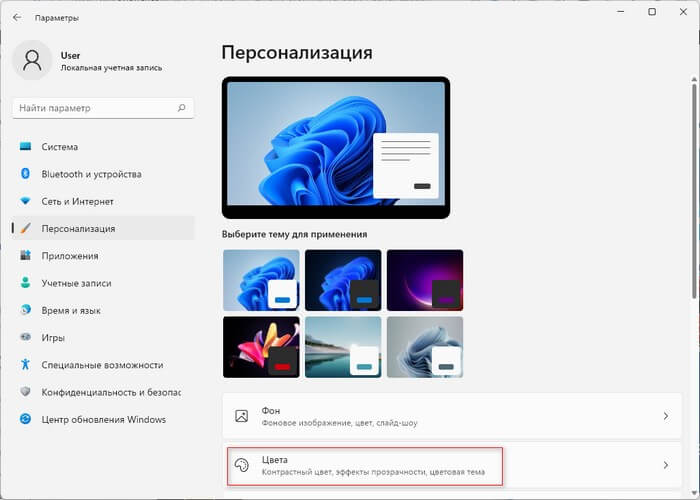Open the Система settings section
The width and height of the screenshot is (700, 500).
pyautogui.click(x=103, y=146)
